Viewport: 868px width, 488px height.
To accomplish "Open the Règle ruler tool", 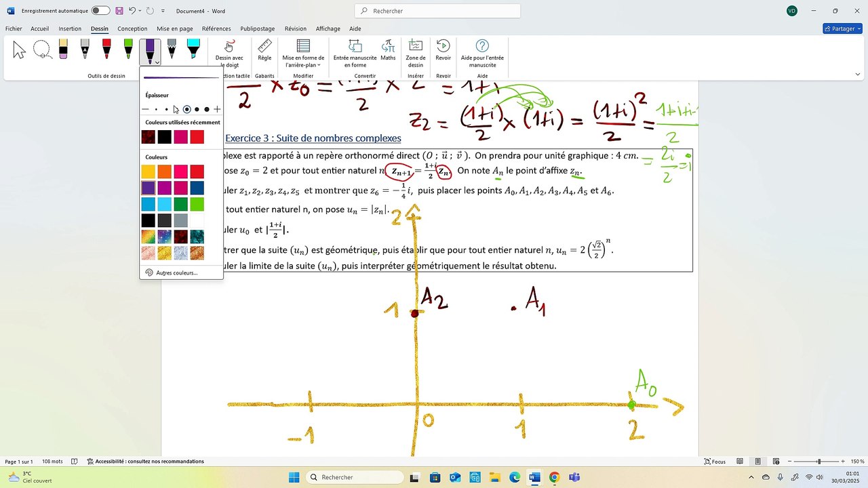I will pos(264,50).
